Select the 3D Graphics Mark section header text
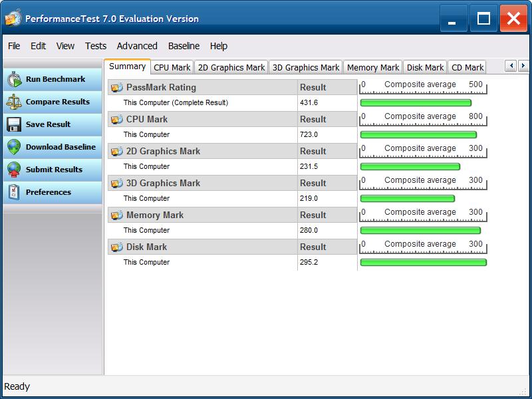Image resolution: width=532 pixels, height=399 pixels. click(163, 184)
